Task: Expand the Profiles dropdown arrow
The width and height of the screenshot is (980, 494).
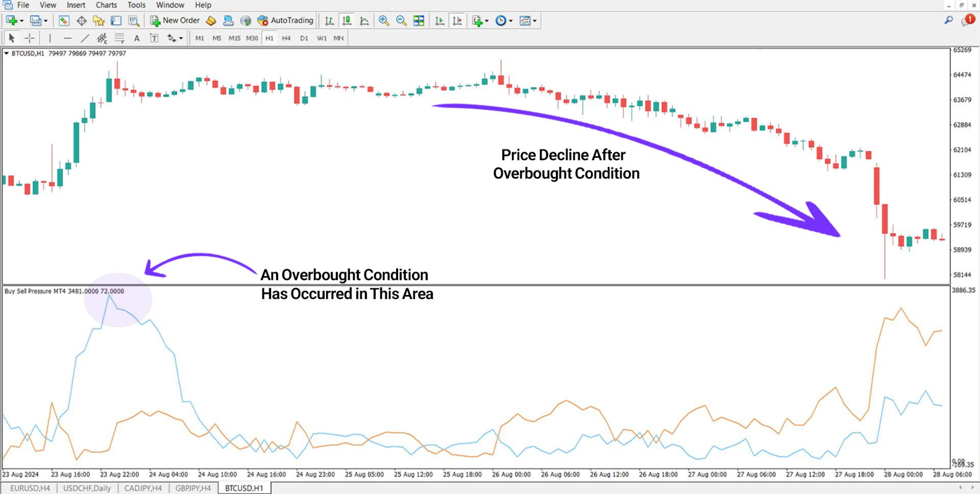Action: 45,21
